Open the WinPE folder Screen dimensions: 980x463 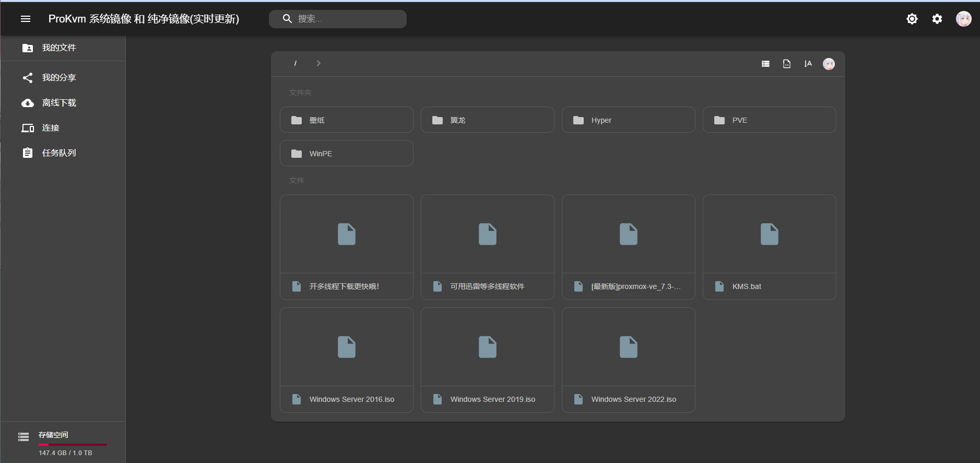(347, 154)
